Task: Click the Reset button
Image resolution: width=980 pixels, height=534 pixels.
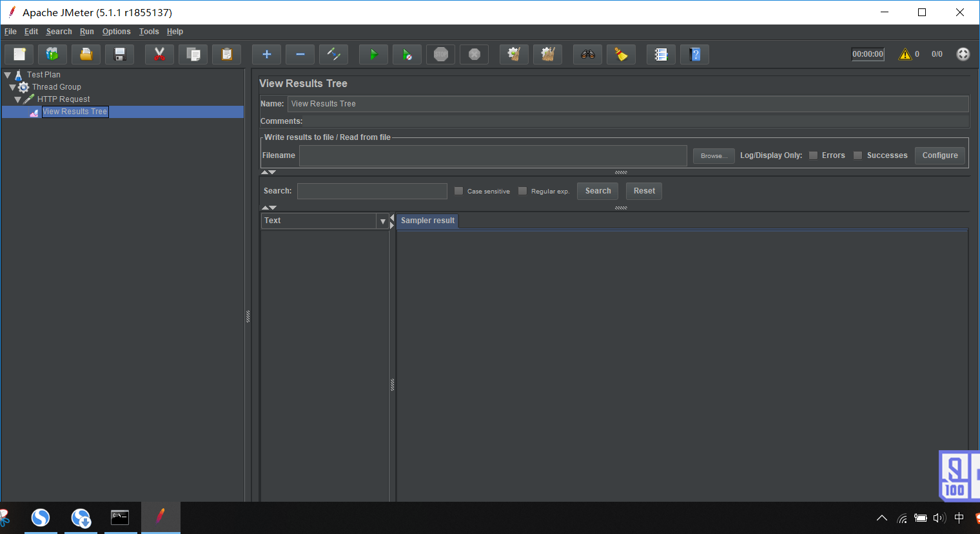Action: coord(644,191)
